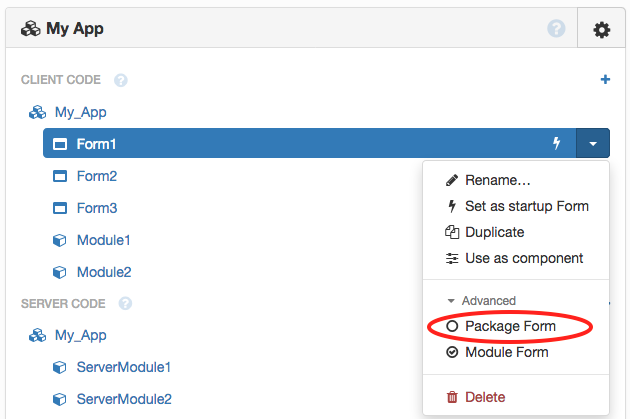630x419 pixels.
Task: Click the Form2 window icon
Action: point(59,176)
